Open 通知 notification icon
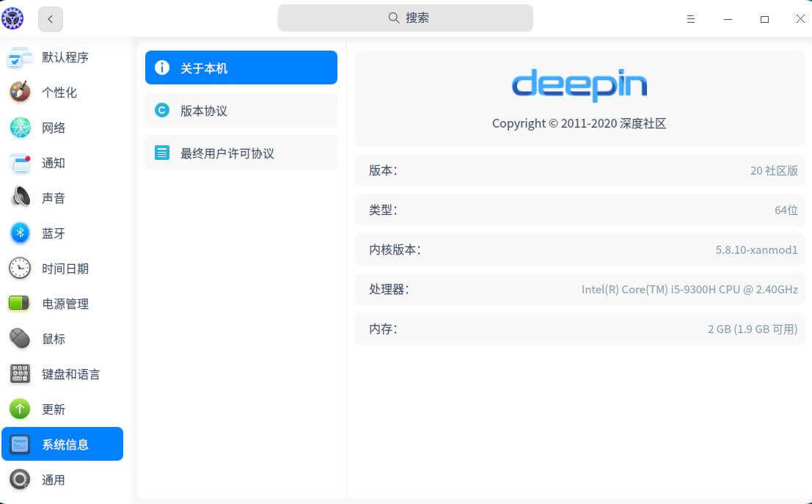Viewport: 812px width, 504px height. (x=21, y=163)
